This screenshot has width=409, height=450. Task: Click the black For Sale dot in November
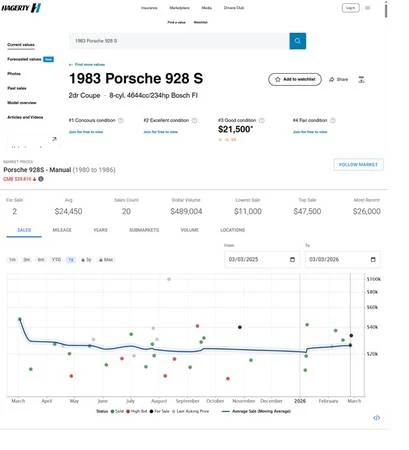pos(240,327)
